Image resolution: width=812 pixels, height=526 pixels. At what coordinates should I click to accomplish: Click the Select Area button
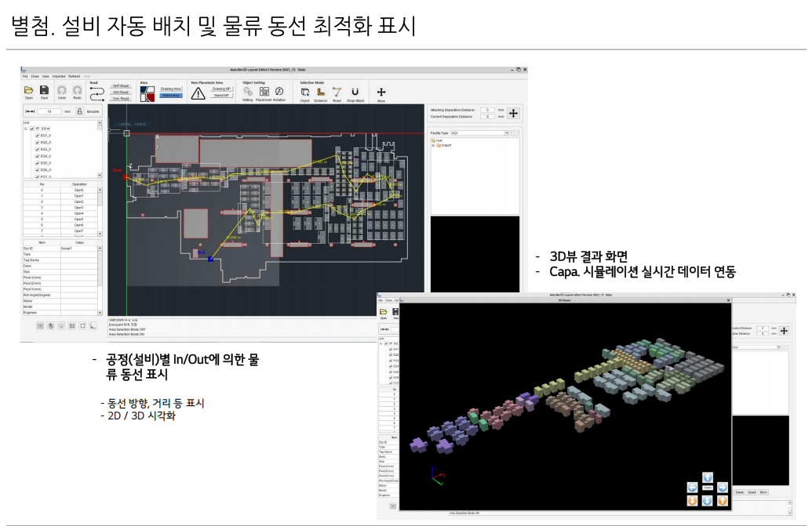171,96
